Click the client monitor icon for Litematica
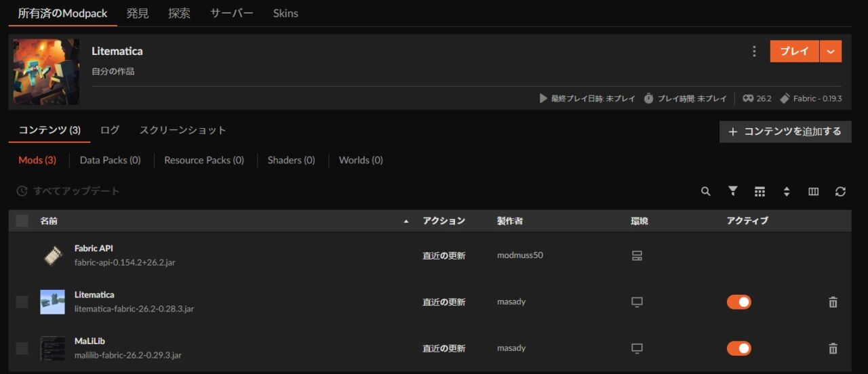The height and width of the screenshot is (374, 868). coord(637,302)
